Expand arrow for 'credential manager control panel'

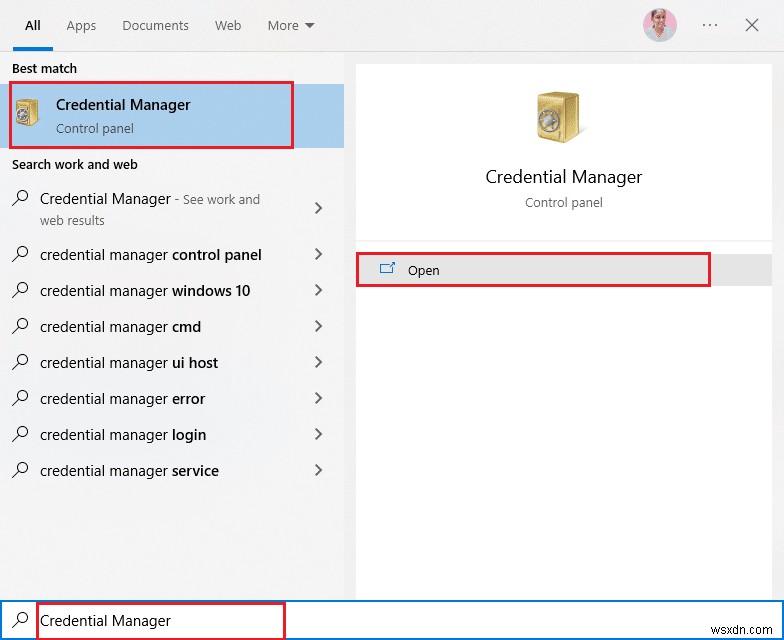pos(318,254)
